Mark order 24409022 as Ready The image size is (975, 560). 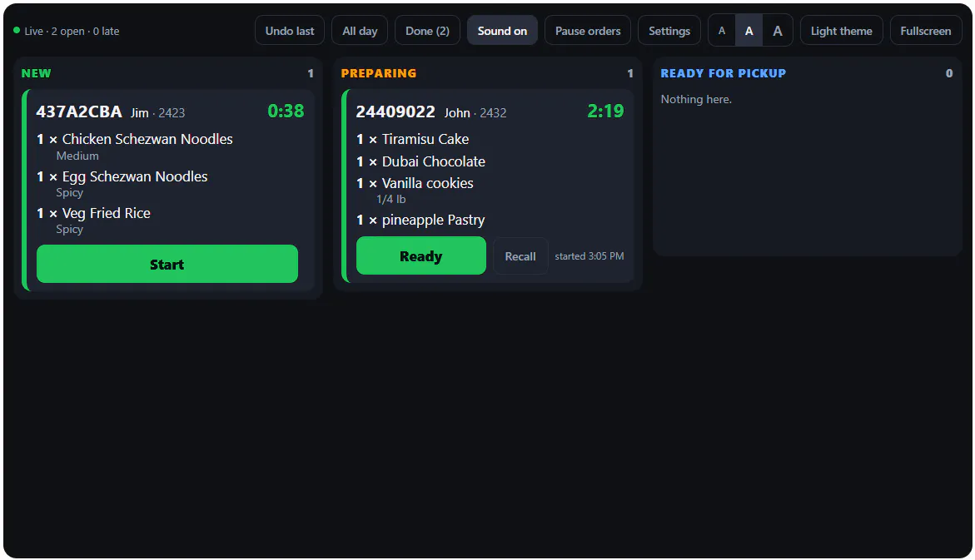pos(421,255)
